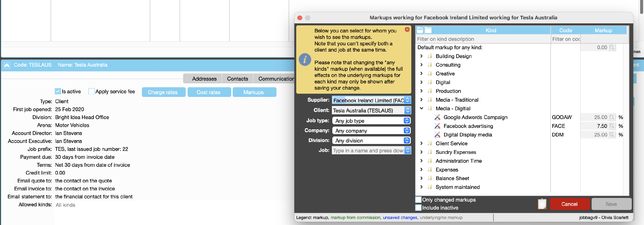Enable Include inactive checkbox

pos(418,208)
